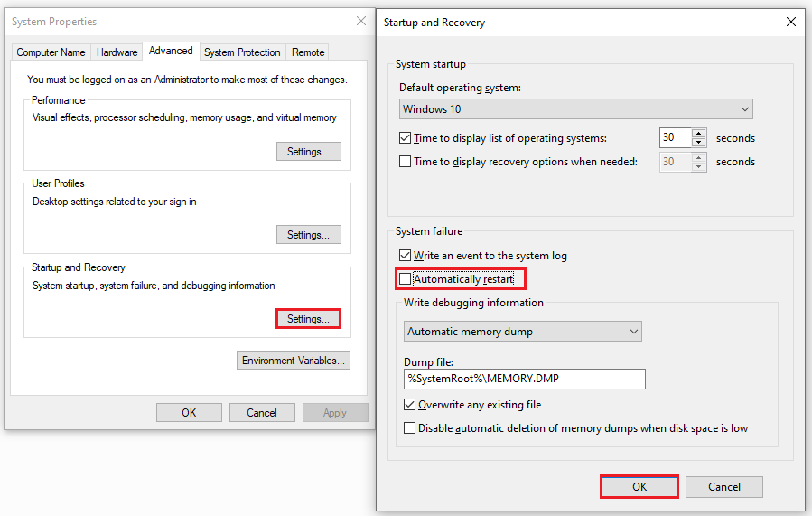
Task: Decrease recovery options seconds value
Action: click(698, 166)
